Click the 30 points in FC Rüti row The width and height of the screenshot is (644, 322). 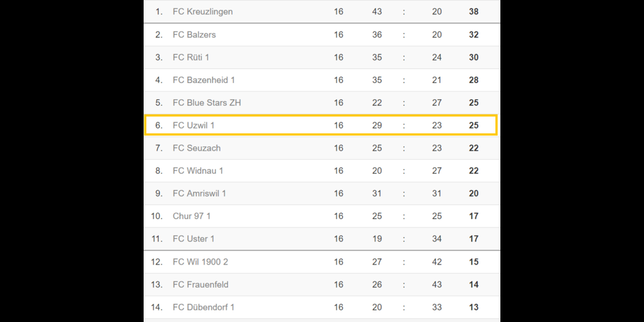click(x=473, y=57)
